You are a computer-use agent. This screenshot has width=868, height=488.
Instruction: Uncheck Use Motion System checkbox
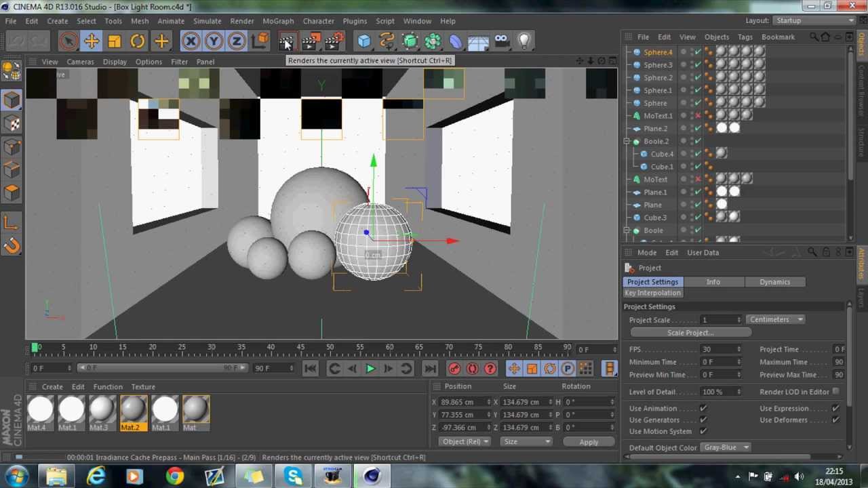coord(703,432)
